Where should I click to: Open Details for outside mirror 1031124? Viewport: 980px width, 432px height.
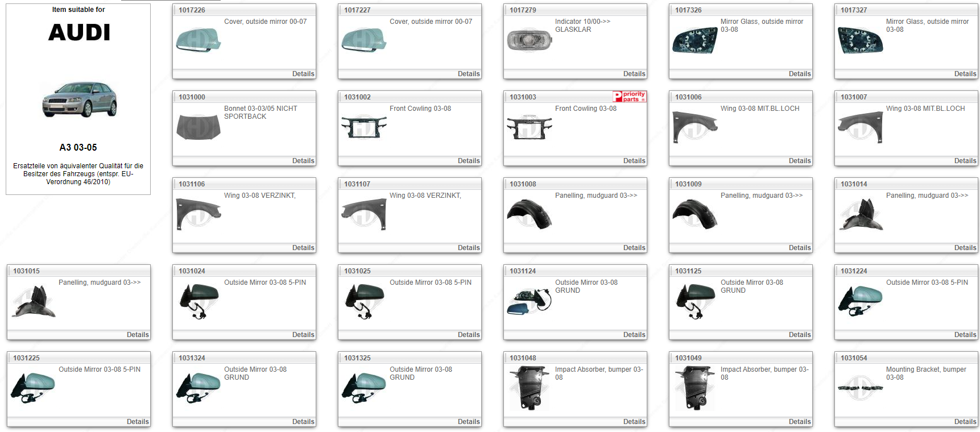click(x=634, y=335)
